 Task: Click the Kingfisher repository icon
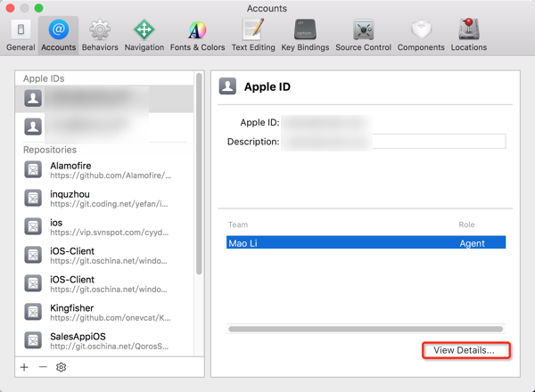click(x=33, y=312)
